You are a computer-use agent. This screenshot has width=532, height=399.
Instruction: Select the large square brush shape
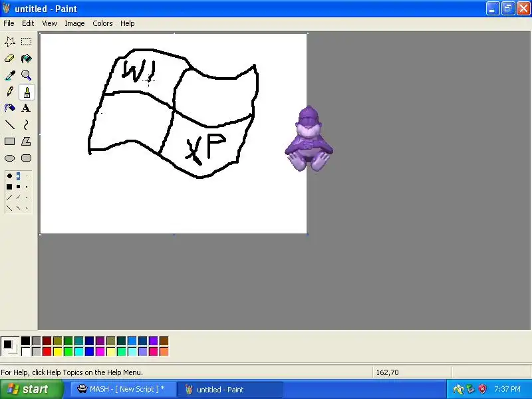point(9,187)
